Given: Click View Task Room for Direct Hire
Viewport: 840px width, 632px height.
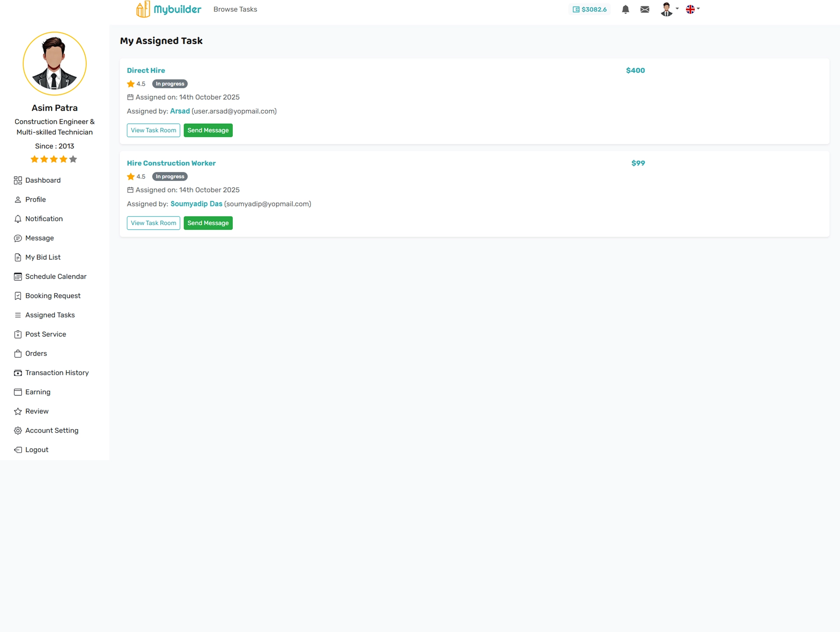Looking at the screenshot, I should (x=153, y=130).
